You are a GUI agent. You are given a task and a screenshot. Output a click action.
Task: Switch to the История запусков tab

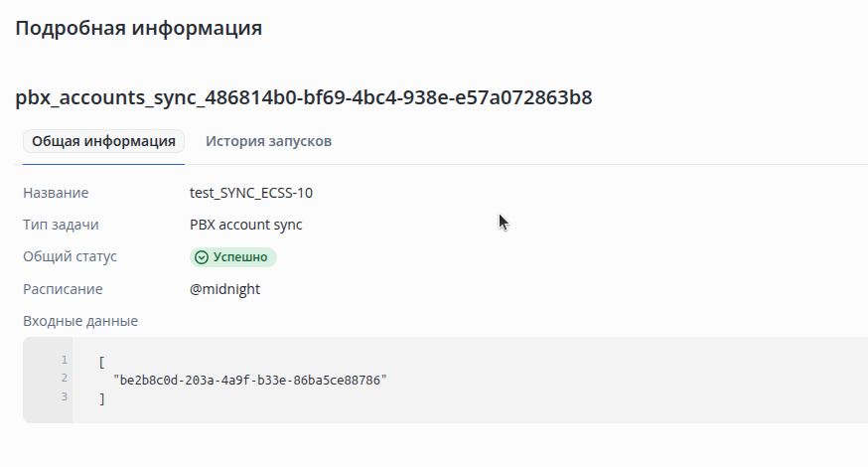(268, 141)
